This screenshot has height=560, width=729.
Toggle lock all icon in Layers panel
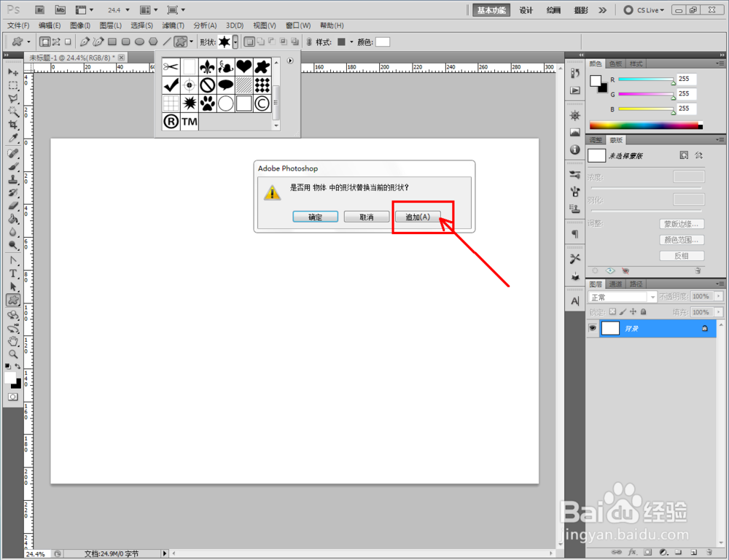pos(644,311)
